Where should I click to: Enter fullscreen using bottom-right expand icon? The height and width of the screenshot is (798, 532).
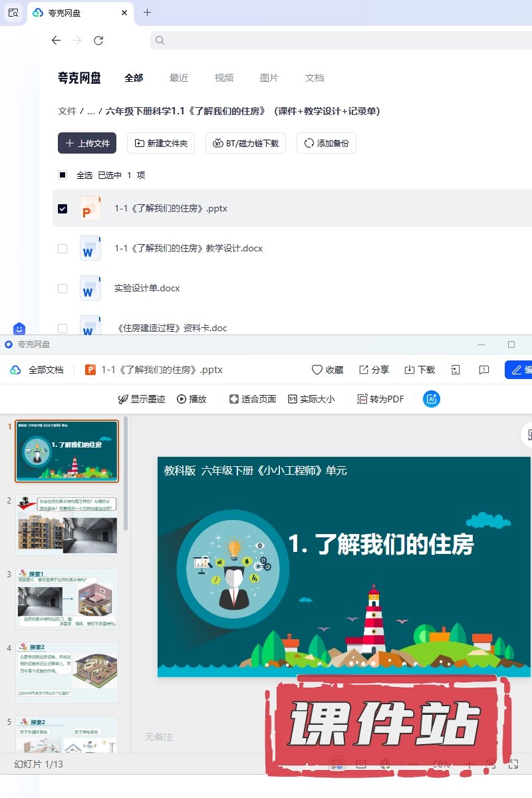(513, 765)
